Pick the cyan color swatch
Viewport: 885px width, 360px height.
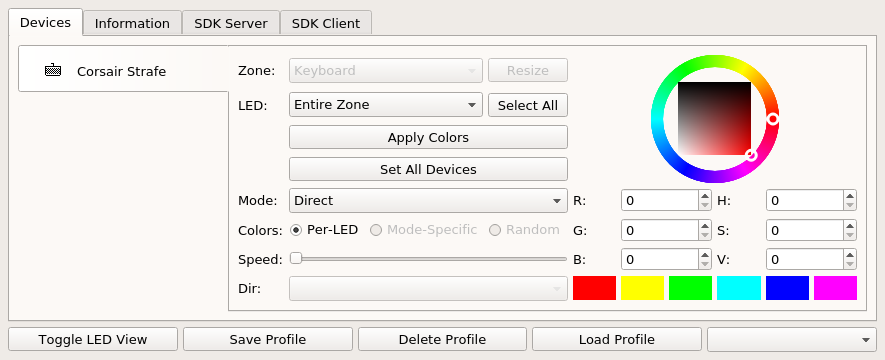click(739, 288)
